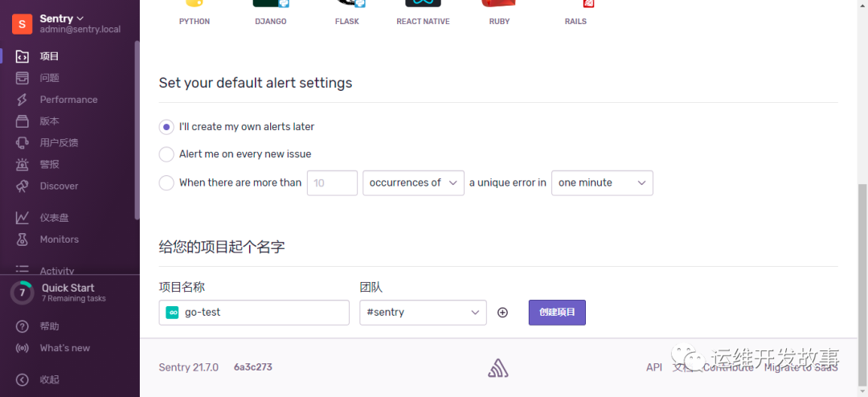Go to 问题 in the sidebar
The image size is (868, 397).
coord(49,77)
